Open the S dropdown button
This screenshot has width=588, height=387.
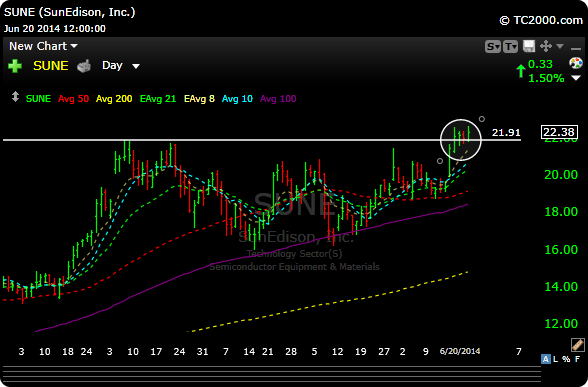[492, 47]
